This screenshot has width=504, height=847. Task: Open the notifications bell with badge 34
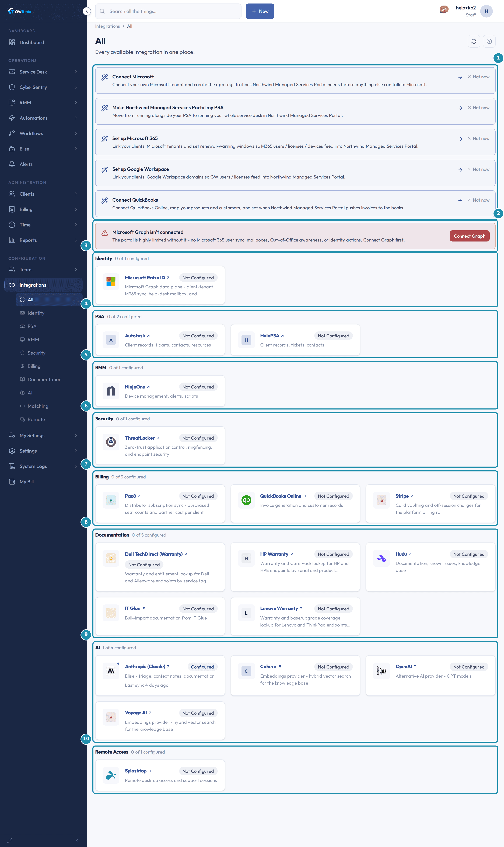[x=443, y=10]
